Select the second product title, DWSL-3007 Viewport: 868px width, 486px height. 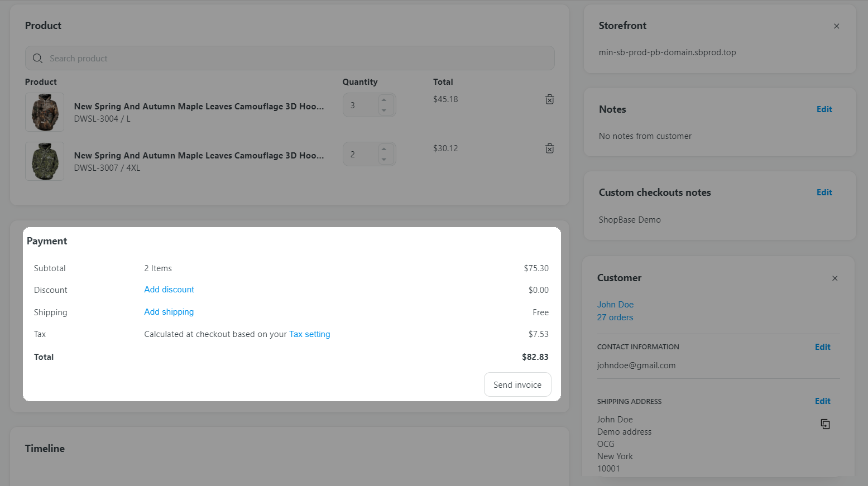tap(199, 156)
